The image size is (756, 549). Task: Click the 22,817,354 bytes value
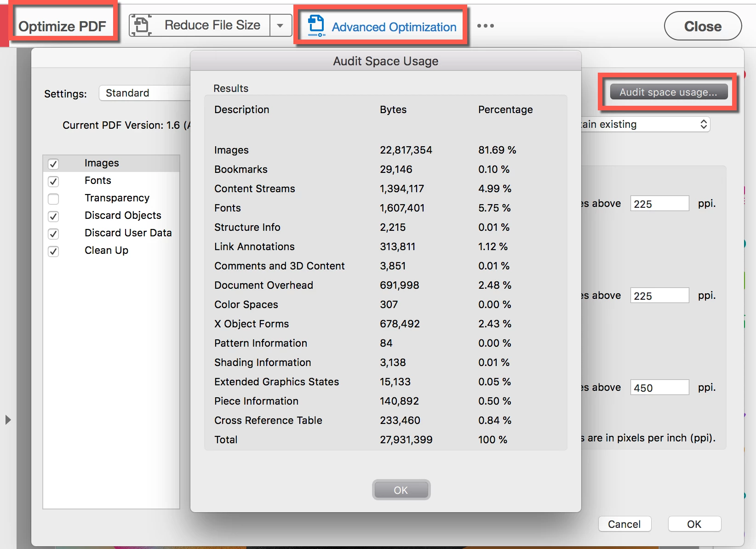[x=406, y=150]
